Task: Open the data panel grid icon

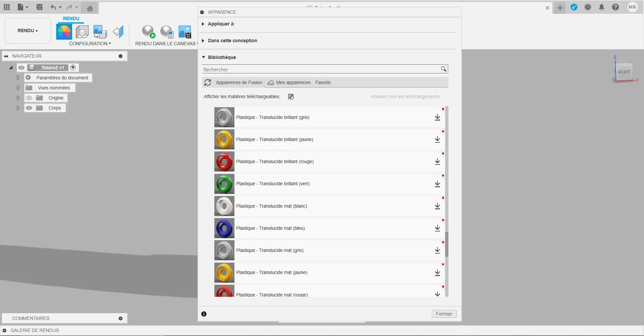Action: point(7,7)
